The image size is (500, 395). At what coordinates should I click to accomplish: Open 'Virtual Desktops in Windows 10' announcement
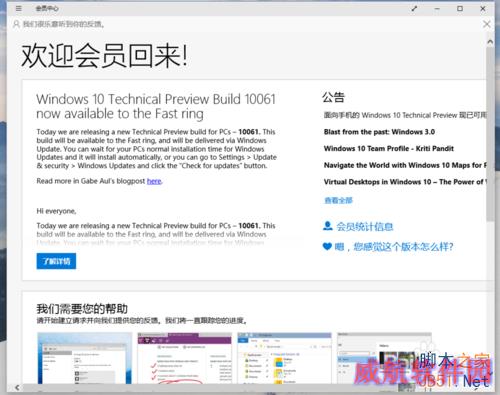click(x=405, y=182)
